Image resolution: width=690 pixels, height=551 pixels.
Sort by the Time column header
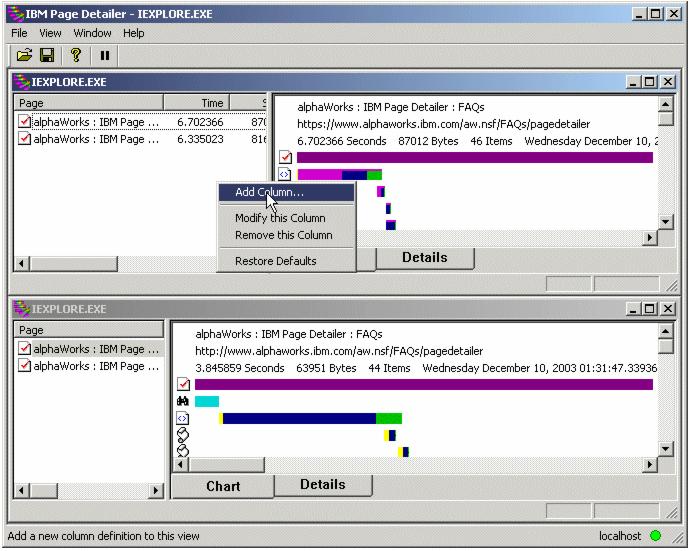pyautogui.click(x=196, y=103)
